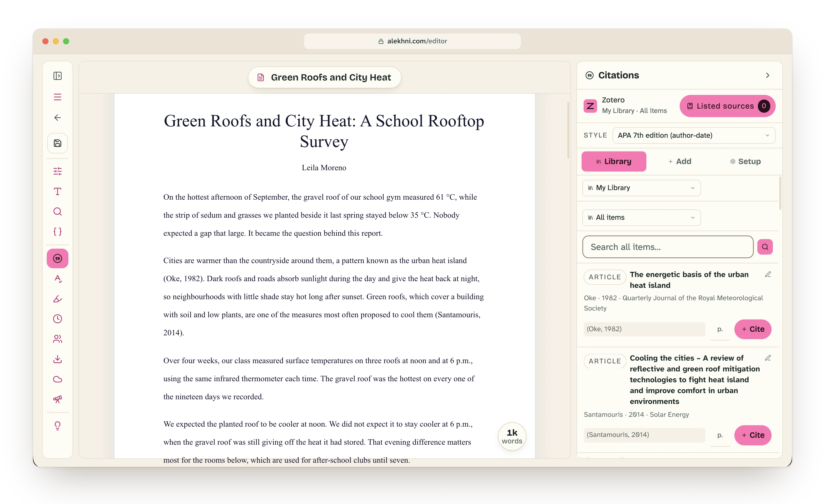The image size is (825, 504).
Task: Edit the Santamouris article pencil icon
Action: 768,358
